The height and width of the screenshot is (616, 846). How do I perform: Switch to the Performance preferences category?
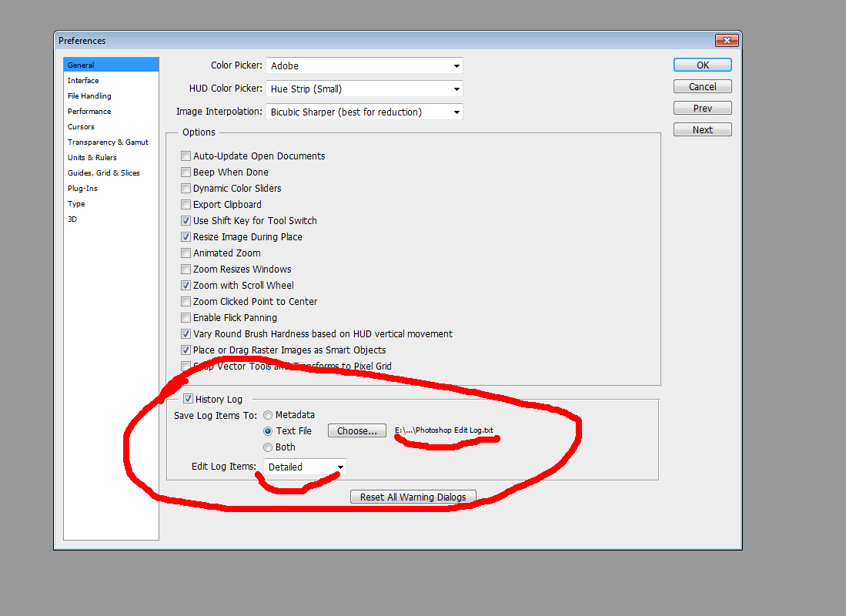[89, 111]
